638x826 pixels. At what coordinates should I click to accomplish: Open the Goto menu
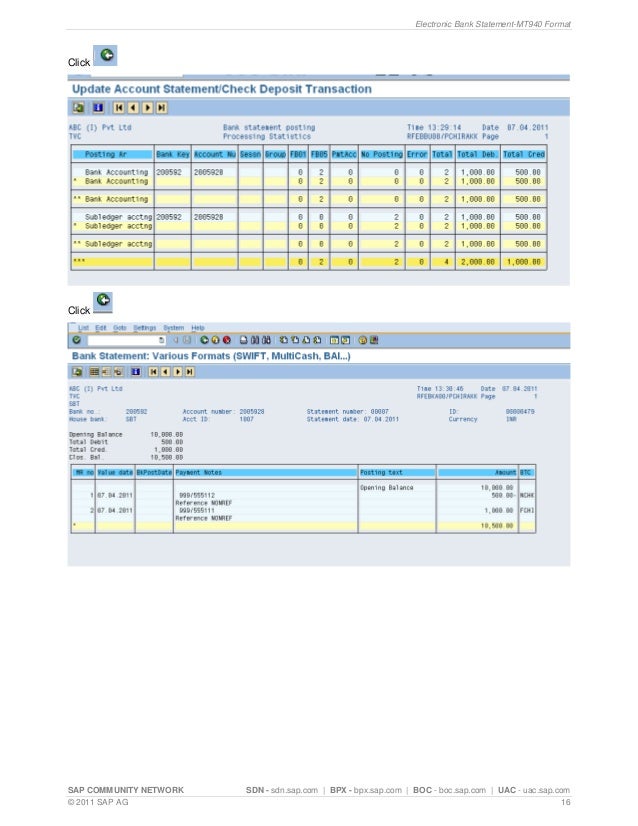(x=120, y=328)
